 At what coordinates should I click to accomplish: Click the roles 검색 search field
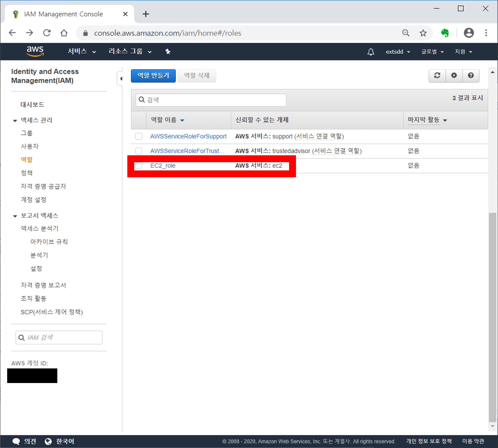pos(211,100)
